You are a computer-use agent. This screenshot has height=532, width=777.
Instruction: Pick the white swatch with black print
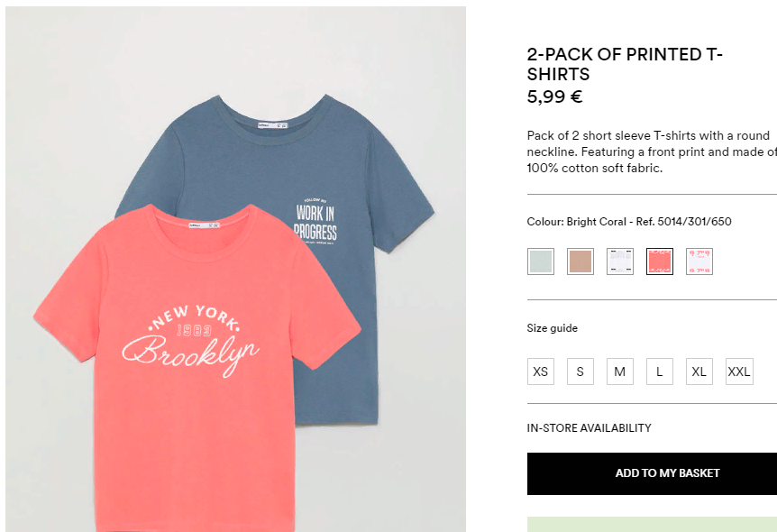tap(620, 261)
